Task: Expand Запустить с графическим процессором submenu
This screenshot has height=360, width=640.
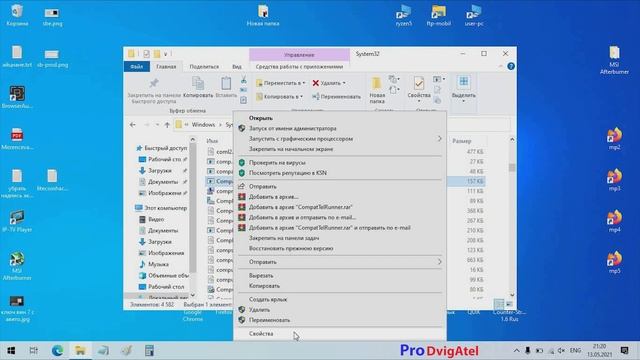Action: pos(439,139)
